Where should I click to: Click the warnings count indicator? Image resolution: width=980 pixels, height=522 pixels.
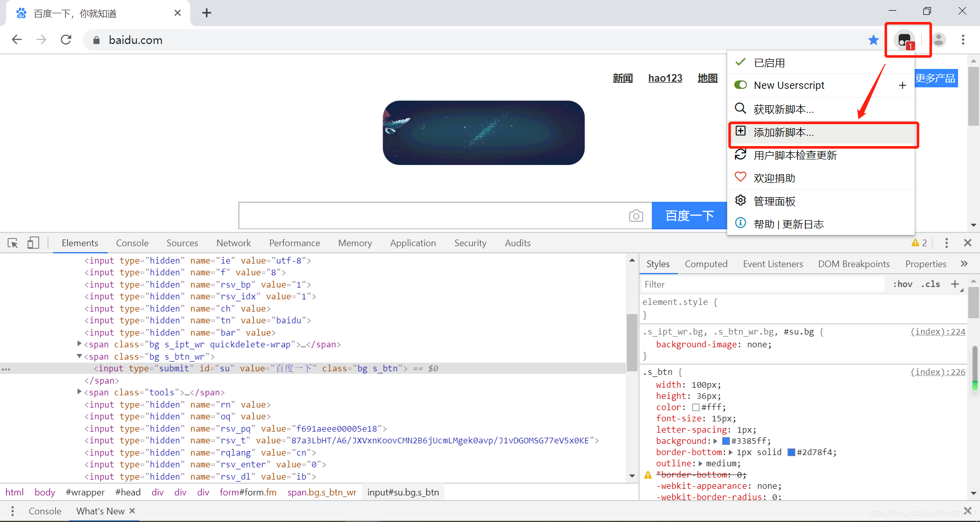[919, 243]
